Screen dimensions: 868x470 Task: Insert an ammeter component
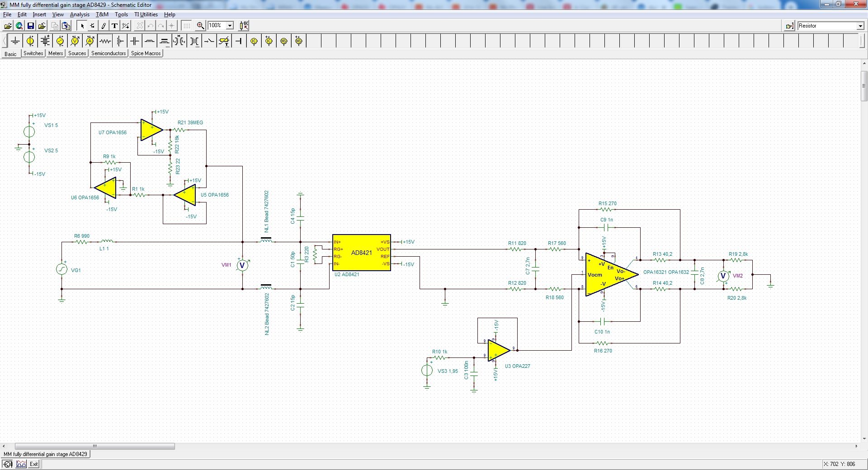click(90, 41)
